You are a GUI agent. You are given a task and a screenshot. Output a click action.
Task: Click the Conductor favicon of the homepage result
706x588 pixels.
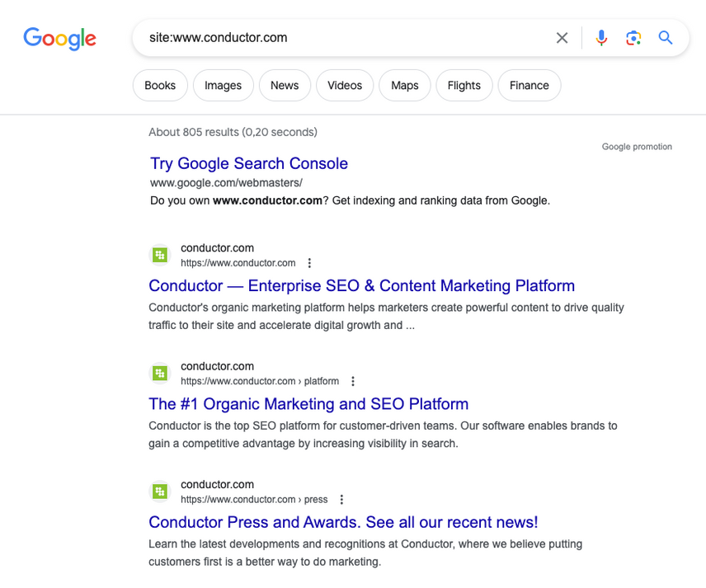[x=160, y=256]
